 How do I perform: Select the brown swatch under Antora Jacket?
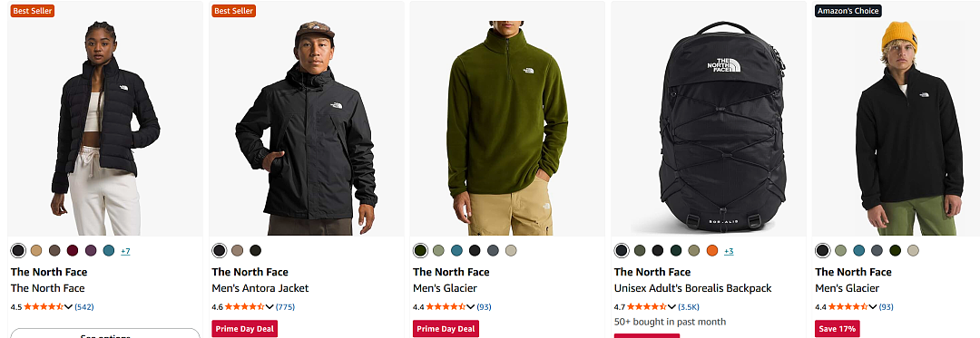click(237, 251)
